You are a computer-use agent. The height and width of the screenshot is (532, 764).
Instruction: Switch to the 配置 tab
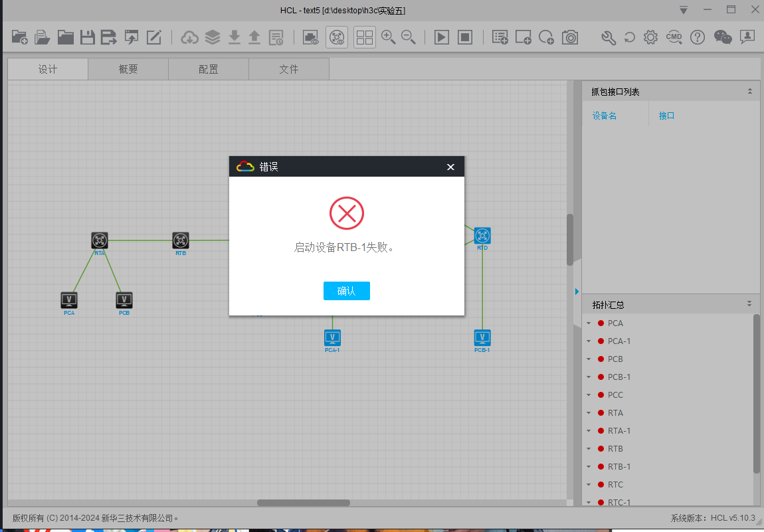(x=209, y=69)
